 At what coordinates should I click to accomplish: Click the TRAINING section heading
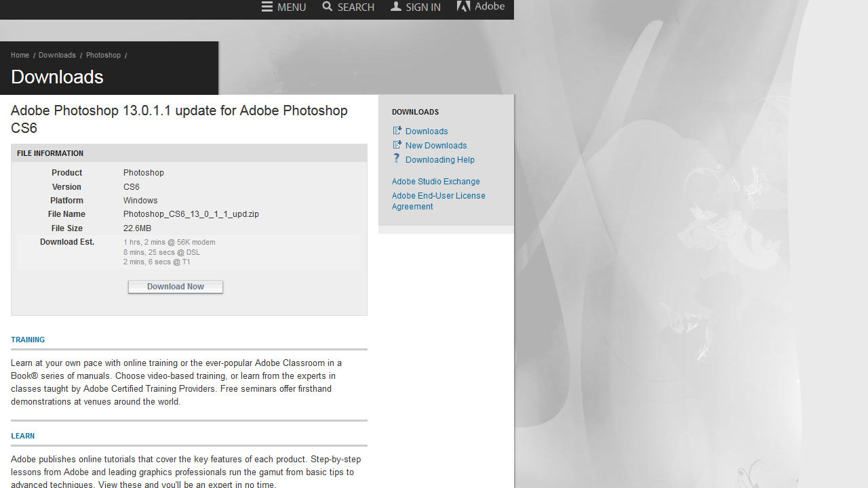click(x=28, y=340)
